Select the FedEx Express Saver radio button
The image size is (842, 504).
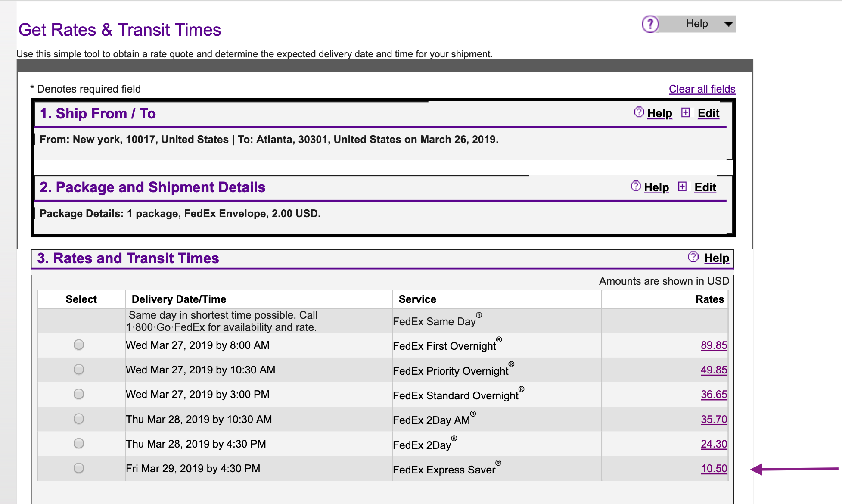(x=79, y=468)
